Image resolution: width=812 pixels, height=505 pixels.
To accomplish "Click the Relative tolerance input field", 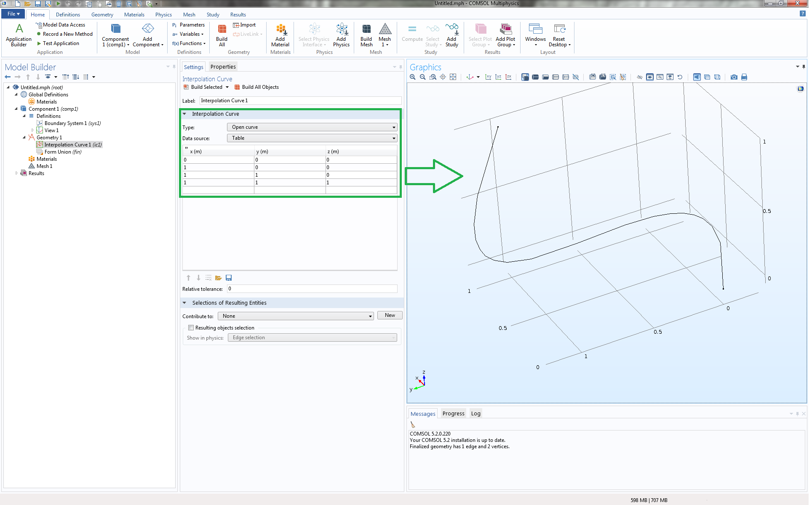I will pyautogui.click(x=312, y=289).
